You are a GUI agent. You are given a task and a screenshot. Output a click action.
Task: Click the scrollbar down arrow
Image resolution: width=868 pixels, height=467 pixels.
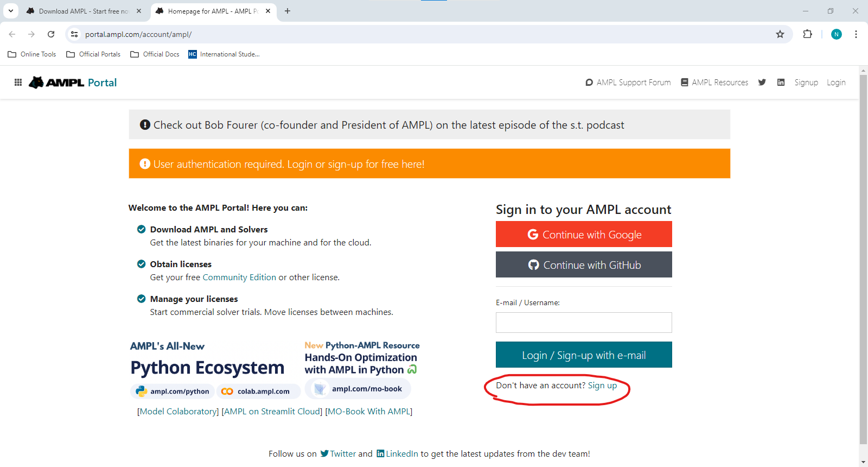coord(863,462)
